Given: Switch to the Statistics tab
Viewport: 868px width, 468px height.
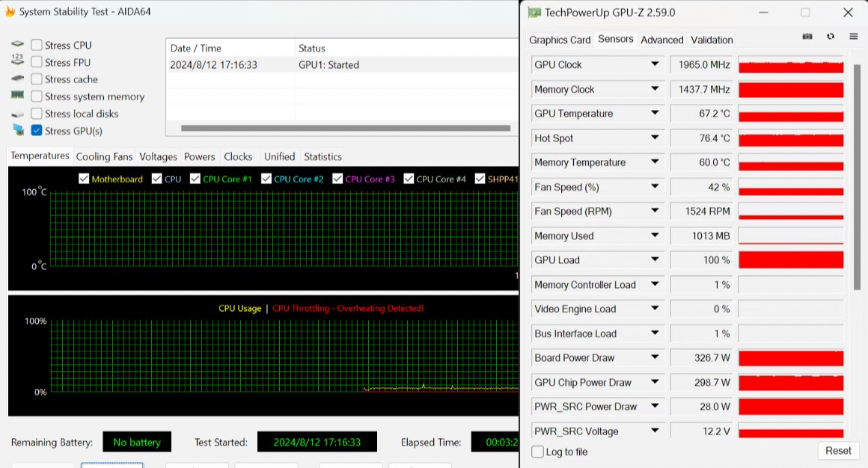Looking at the screenshot, I should (x=323, y=156).
